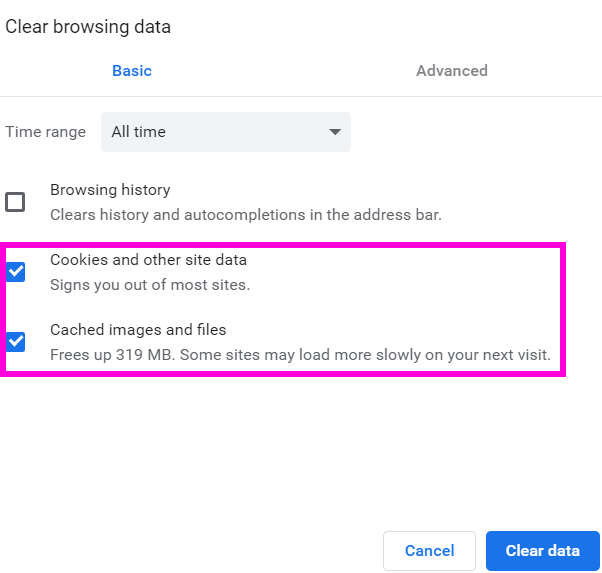Image resolution: width=602 pixels, height=573 pixels.
Task: Confirm with the Clear data button
Action: (542, 551)
